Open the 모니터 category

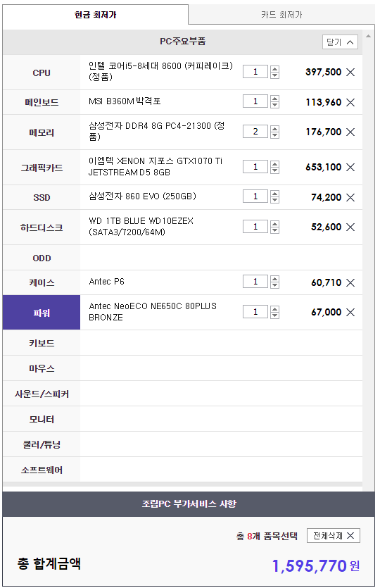click(42, 419)
